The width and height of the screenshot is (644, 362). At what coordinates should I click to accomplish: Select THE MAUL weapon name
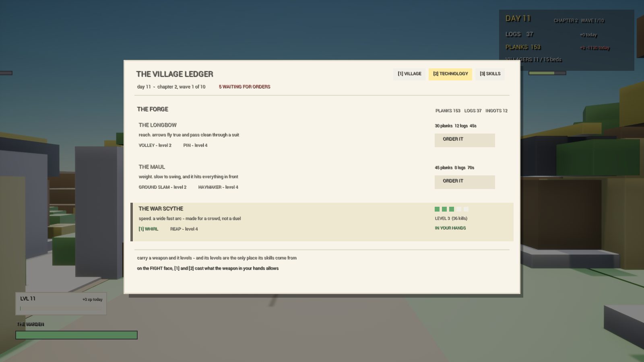click(x=152, y=167)
